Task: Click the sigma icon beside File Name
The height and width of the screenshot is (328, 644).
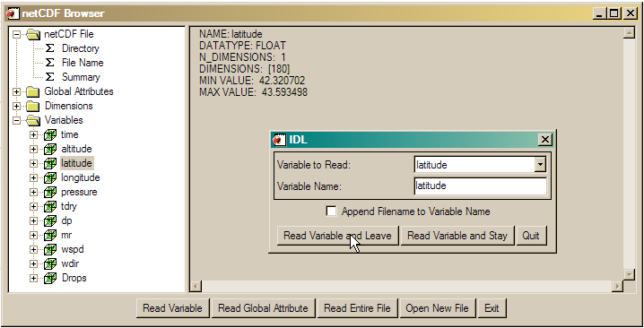Action: point(49,63)
